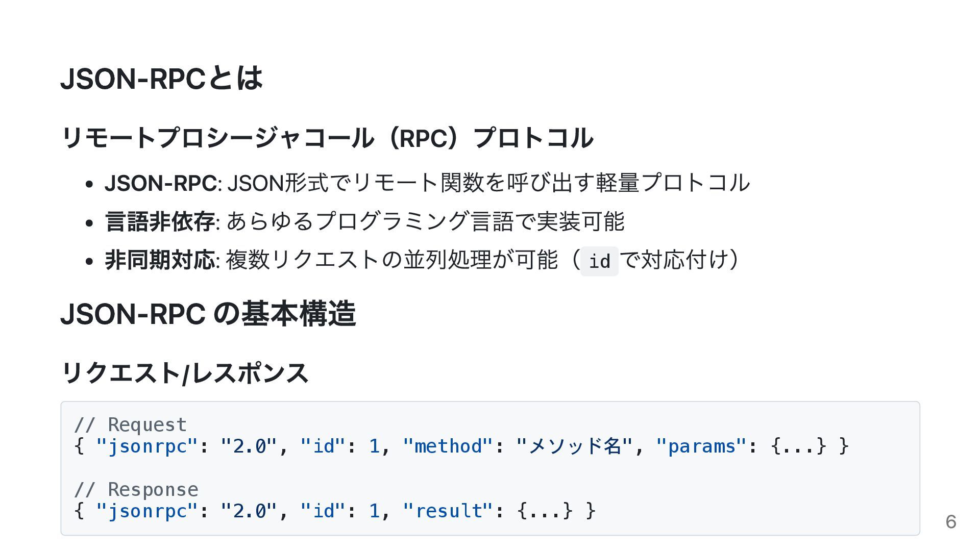Click the リクエスト/レスポンス subheading
Viewport: 980px width, 551px height.
pyautogui.click(x=185, y=373)
